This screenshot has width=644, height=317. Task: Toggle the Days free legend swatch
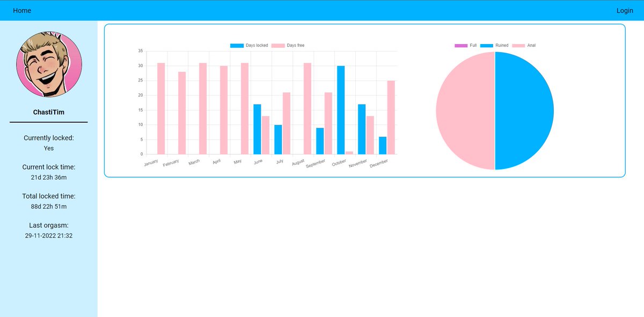[x=278, y=46]
